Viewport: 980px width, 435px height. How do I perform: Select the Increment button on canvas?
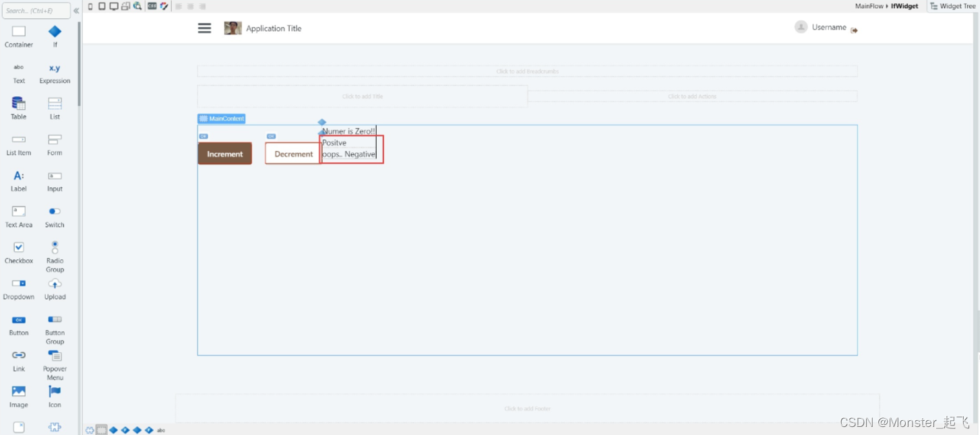[x=224, y=154]
